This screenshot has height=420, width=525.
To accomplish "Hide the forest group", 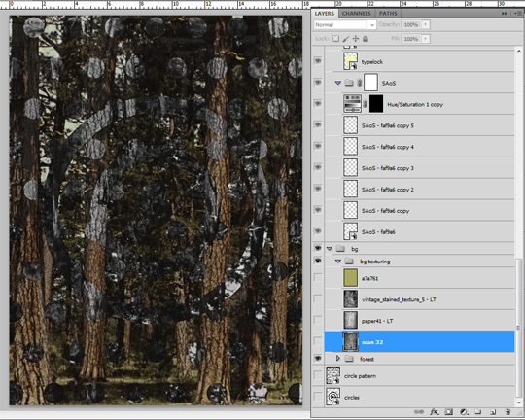I will (x=318, y=359).
